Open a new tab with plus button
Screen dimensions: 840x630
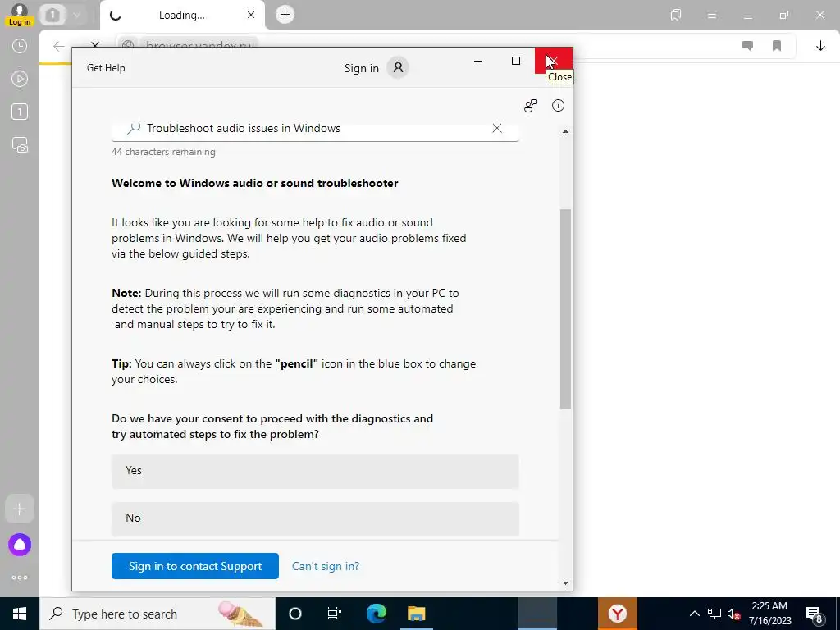[285, 15]
